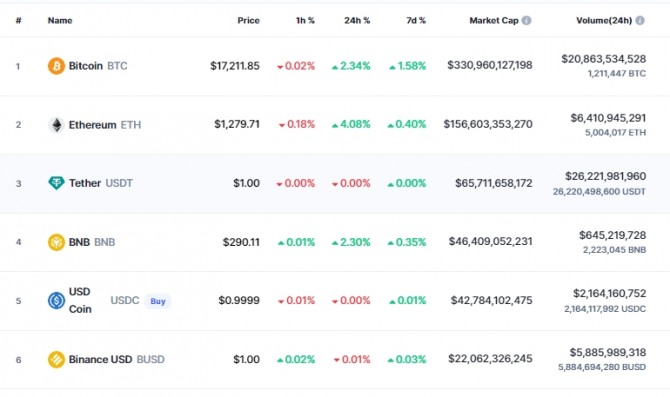This screenshot has width=670, height=397.
Task: Click the Binance USD logo icon
Action: click(x=56, y=359)
